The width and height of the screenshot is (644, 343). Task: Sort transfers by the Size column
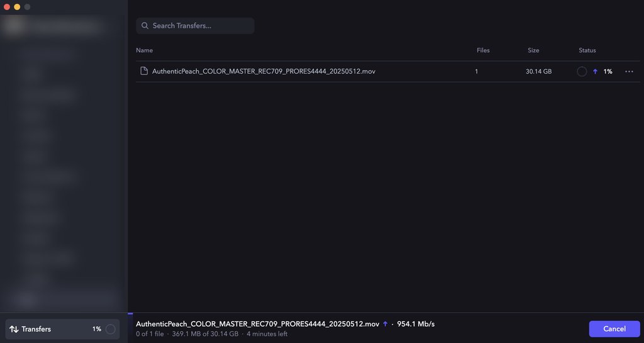(533, 50)
